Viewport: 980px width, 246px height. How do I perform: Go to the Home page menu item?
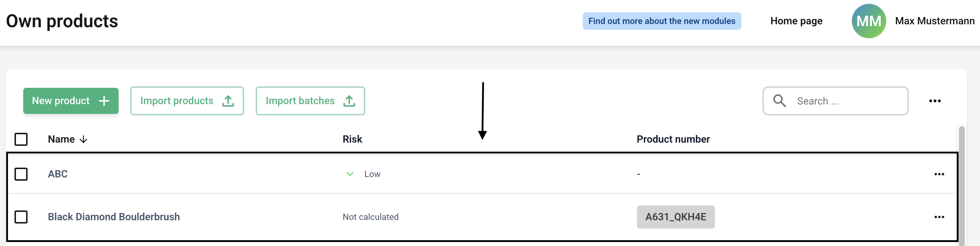click(x=796, y=21)
